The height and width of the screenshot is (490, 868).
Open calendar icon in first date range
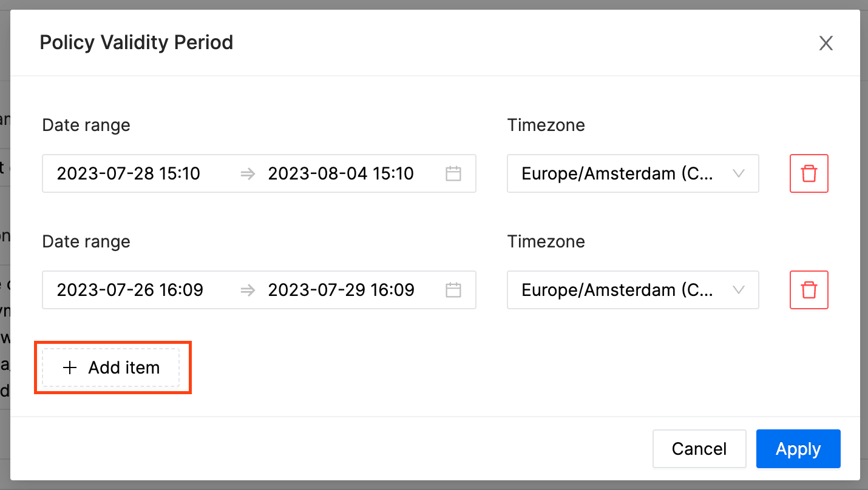[453, 174]
